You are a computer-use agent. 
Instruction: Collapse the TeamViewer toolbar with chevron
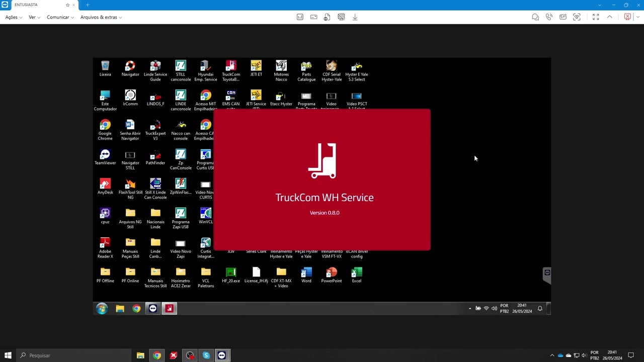pyautogui.click(x=609, y=17)
